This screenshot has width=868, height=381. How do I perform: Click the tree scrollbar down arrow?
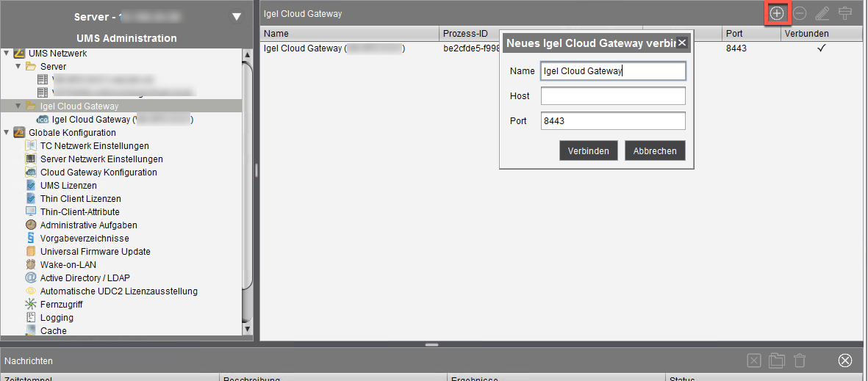[248, 330]
